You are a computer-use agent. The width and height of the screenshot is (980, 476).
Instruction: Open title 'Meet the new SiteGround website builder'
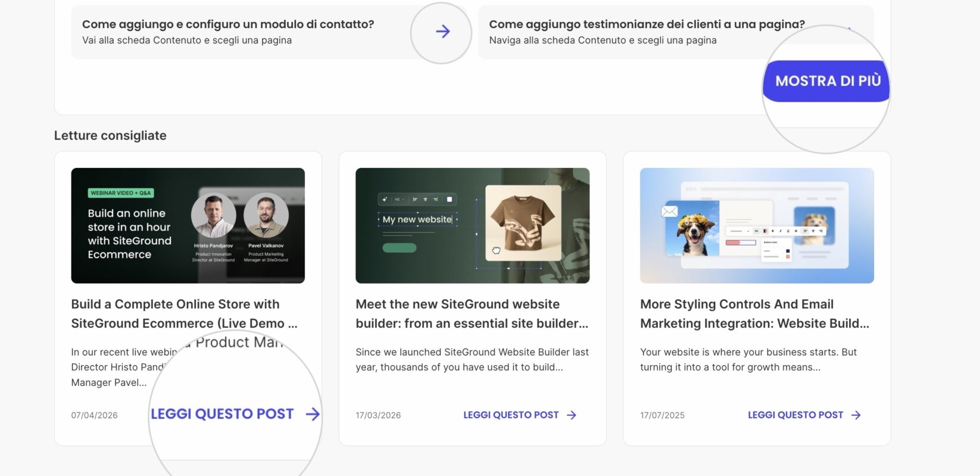click(x=472, y=314)
